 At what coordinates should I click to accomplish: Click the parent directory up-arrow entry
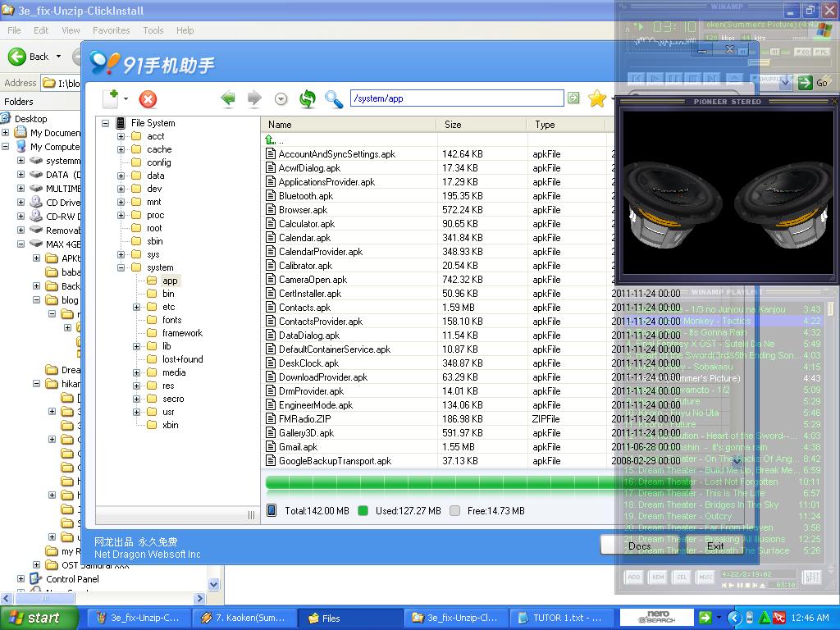point(275,140)
